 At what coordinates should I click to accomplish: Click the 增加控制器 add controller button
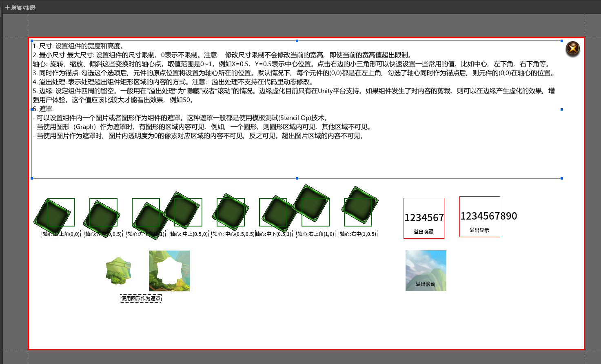[20, 8]
